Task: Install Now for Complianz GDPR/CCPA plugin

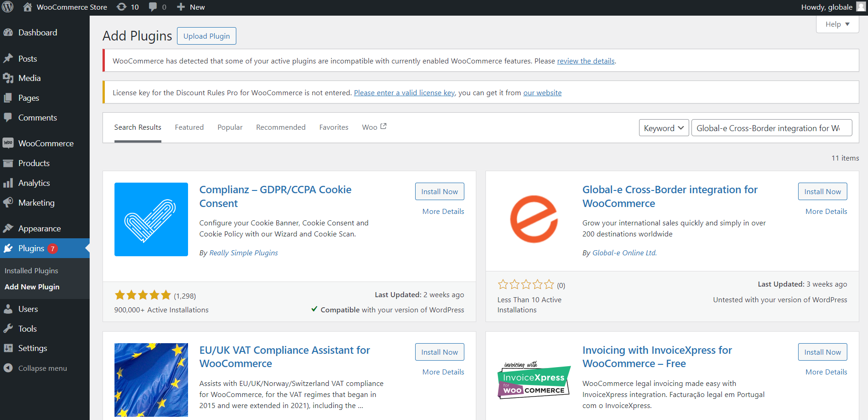Action: [440, 191]
